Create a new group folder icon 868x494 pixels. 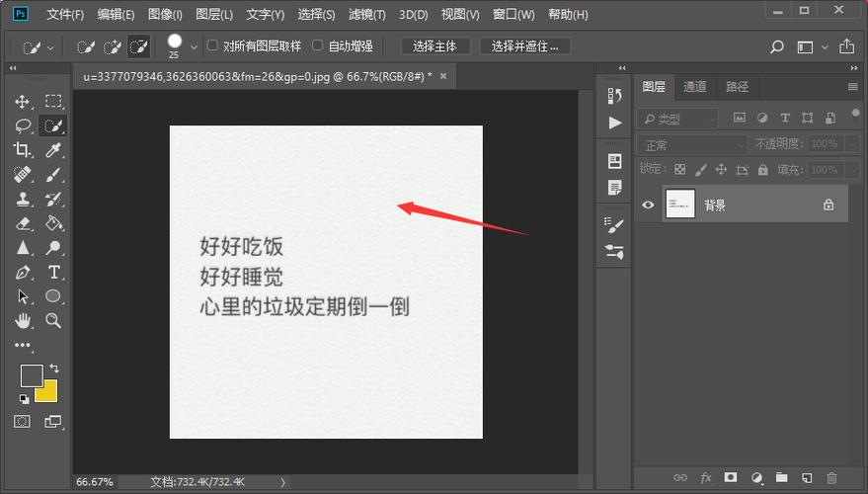tap(782, 477)
